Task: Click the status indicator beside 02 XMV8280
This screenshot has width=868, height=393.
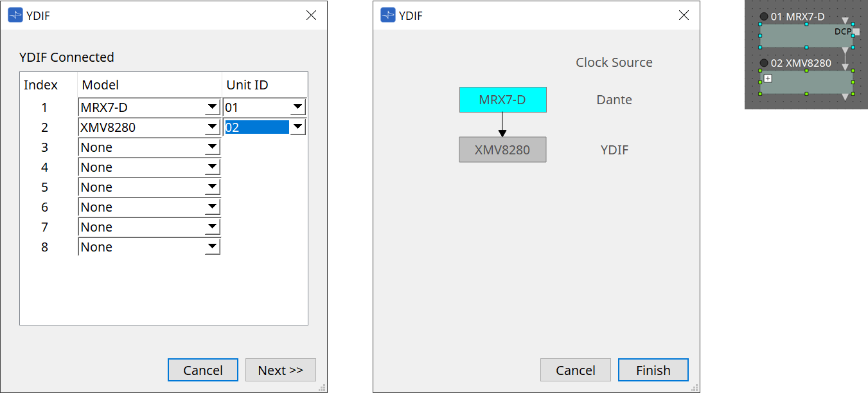Action: 764,63
